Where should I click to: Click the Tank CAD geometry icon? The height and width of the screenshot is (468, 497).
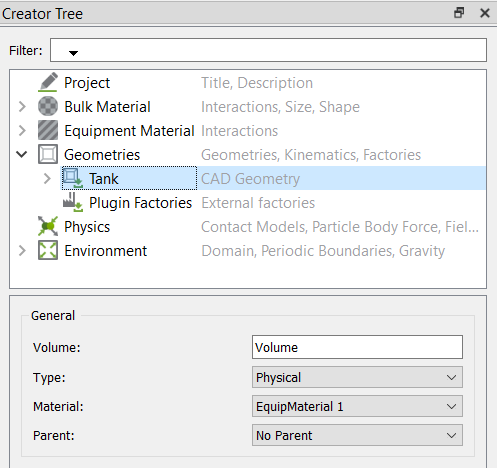pos(73,178)
